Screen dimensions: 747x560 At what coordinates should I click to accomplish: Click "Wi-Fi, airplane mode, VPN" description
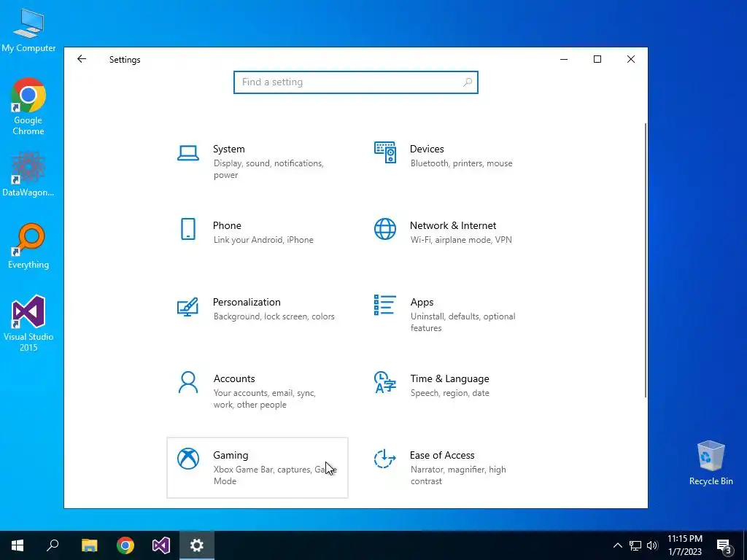click(x=461, y=240)
